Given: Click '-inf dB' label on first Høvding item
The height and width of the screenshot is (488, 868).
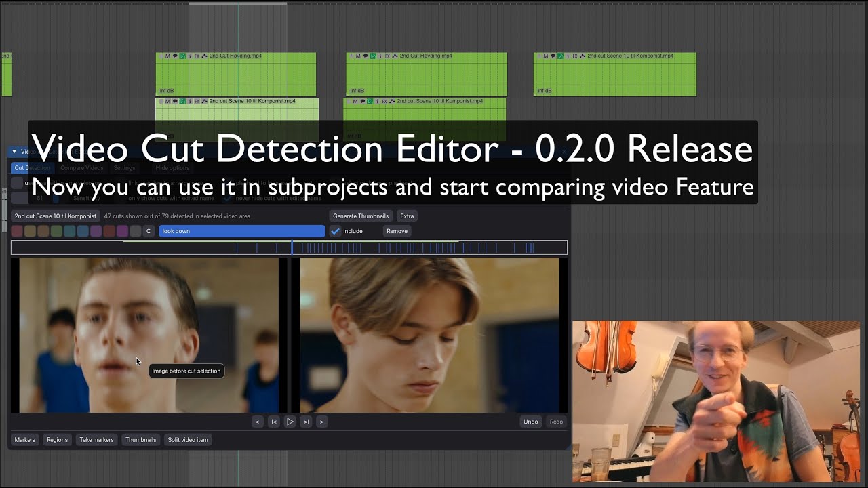Looking at the screenshot, I should (x=165, y=91).
